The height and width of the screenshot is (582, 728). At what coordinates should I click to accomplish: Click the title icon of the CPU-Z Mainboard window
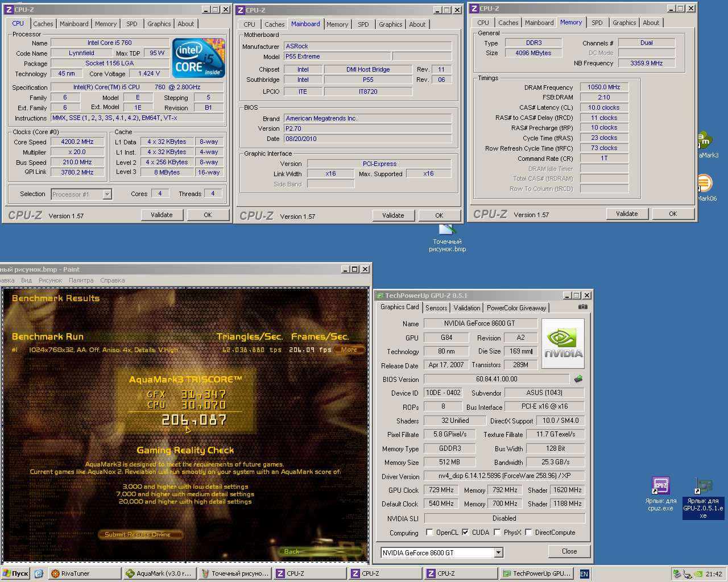240,10
